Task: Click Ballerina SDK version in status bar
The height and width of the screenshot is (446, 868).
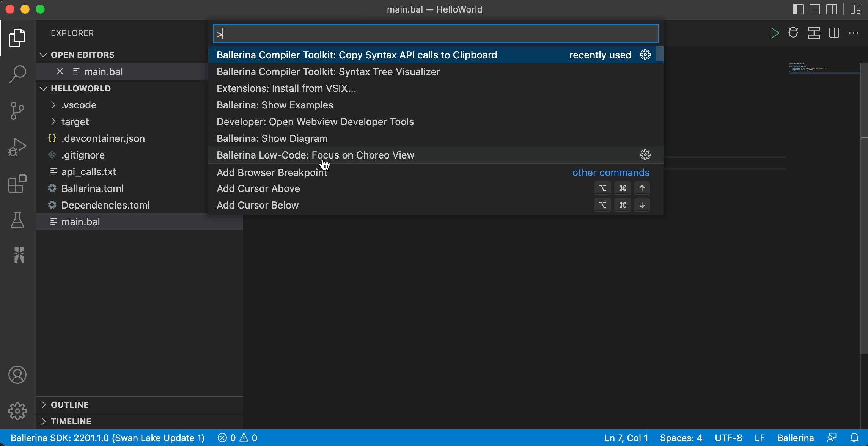Action: tap(108, 438)
